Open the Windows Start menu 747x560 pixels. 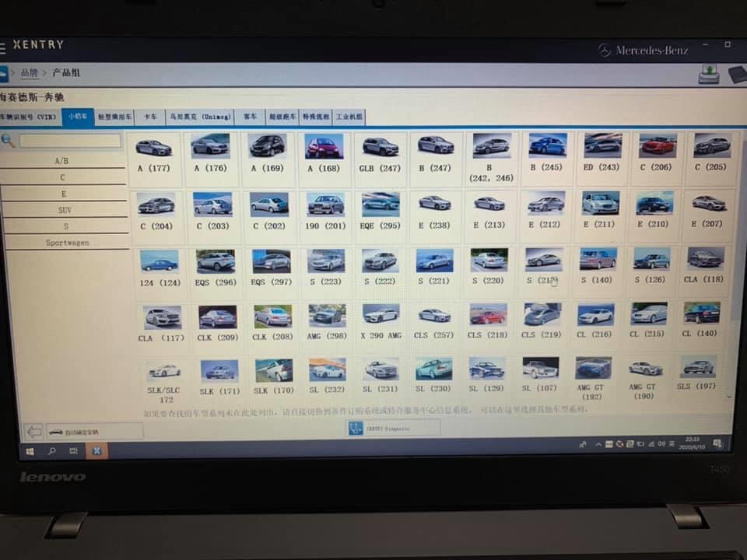[x=30, y=451]
